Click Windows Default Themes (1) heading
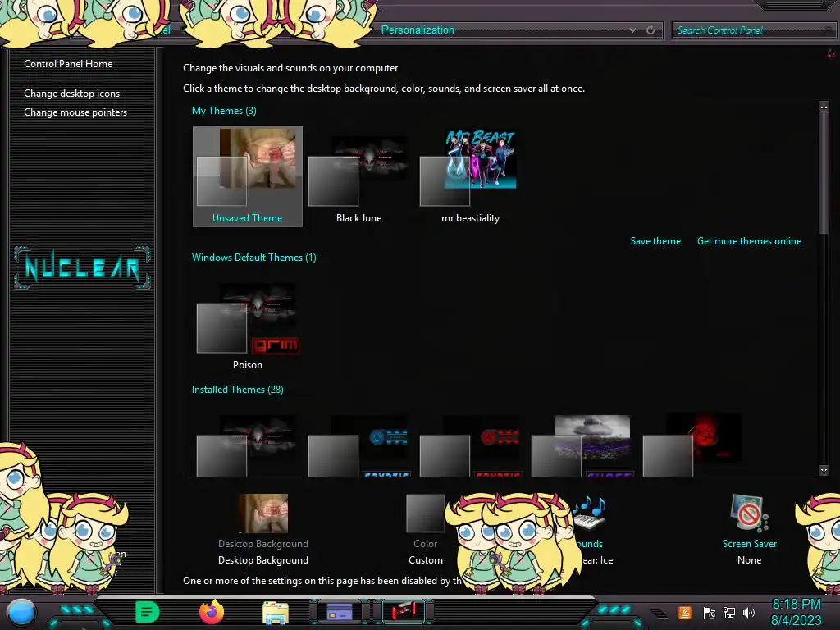The height and width of the screenshot is (630, 840). [254, 257]
